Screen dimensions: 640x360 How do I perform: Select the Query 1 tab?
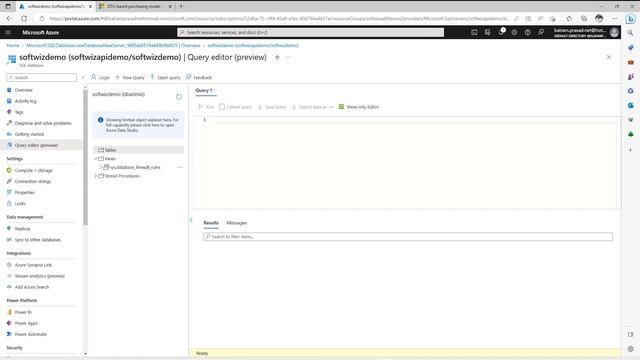click(x=204, y=90)
